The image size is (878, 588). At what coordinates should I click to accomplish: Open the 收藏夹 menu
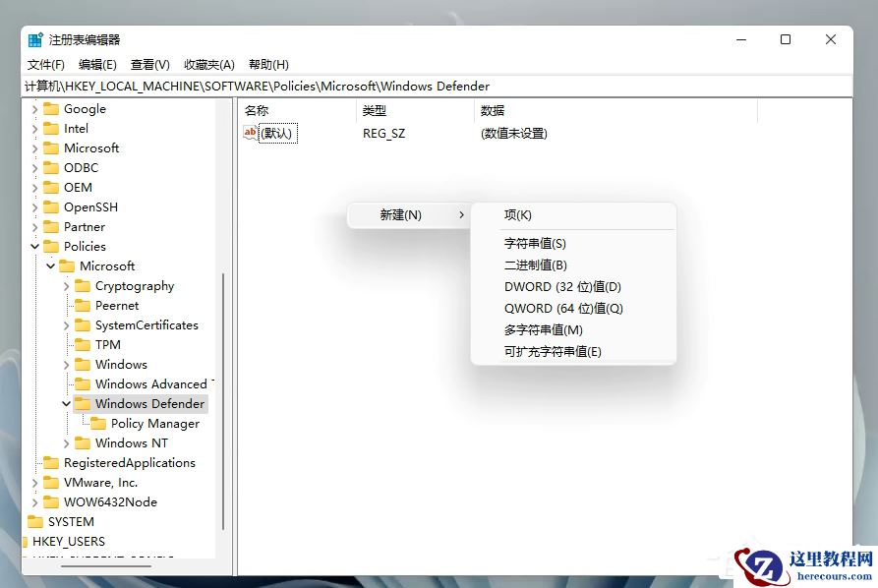point(207,64)
